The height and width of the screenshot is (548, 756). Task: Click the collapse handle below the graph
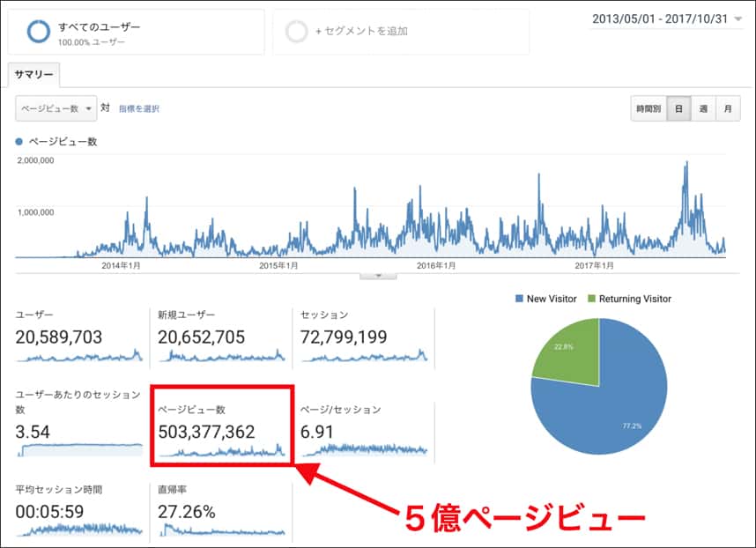(379, 276)
